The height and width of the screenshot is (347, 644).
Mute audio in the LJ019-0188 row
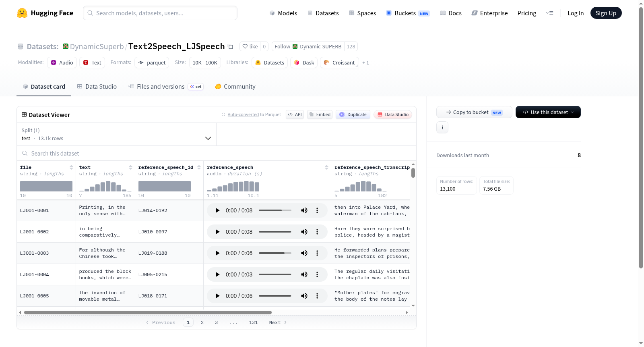tap(304, 253)
